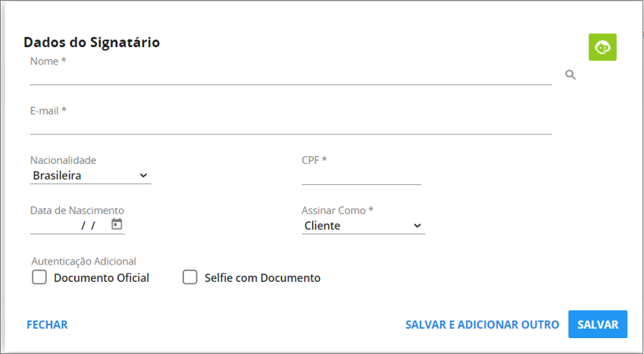
Task: Click the blue SALVAR button
Action: (x=598, y=324)
